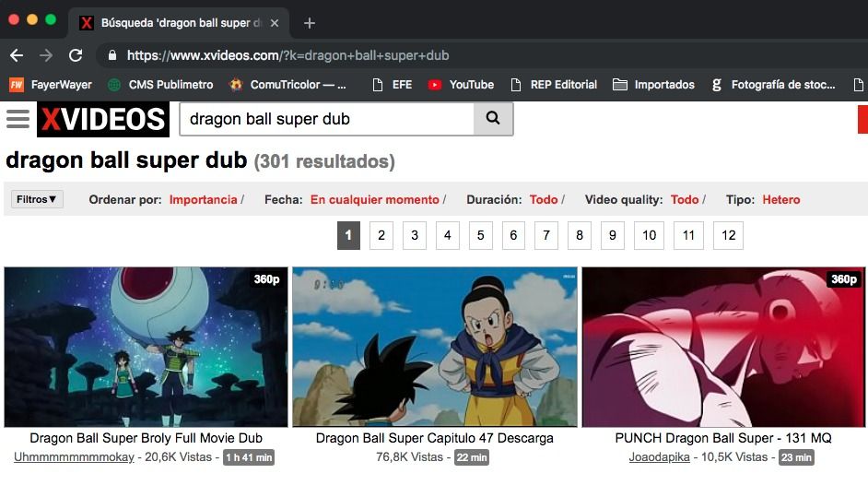The height and width of the screenshot is (497, 868).
Task: Go to results page 2
Action: [381, 235]
